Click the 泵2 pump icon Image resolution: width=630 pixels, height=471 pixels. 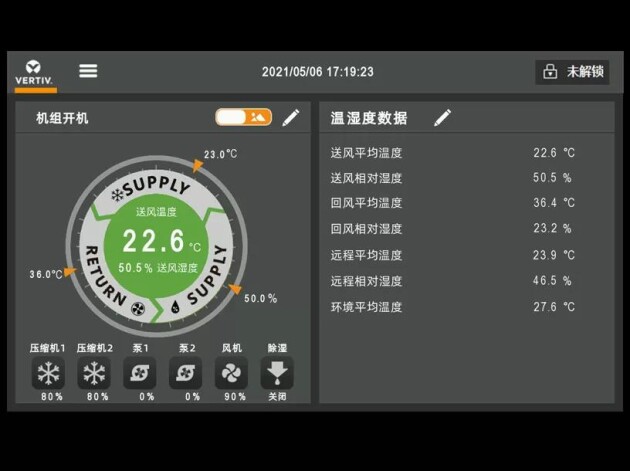(186, 373)
